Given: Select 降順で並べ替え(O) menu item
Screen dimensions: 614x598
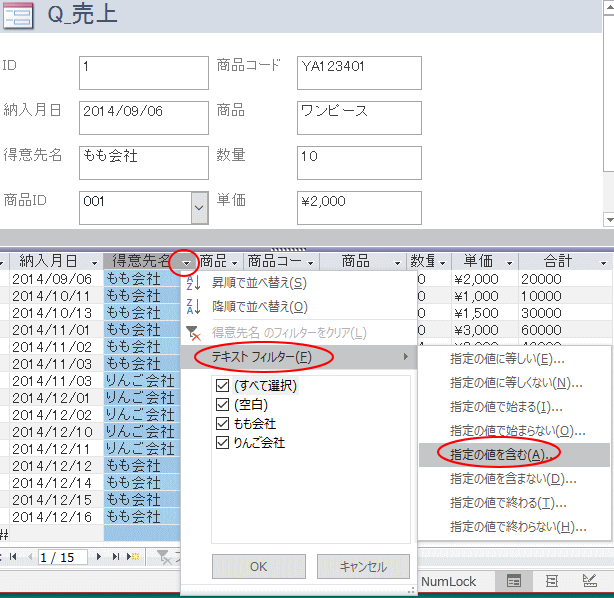Looking at the screenshot, I should coord(298,307).
